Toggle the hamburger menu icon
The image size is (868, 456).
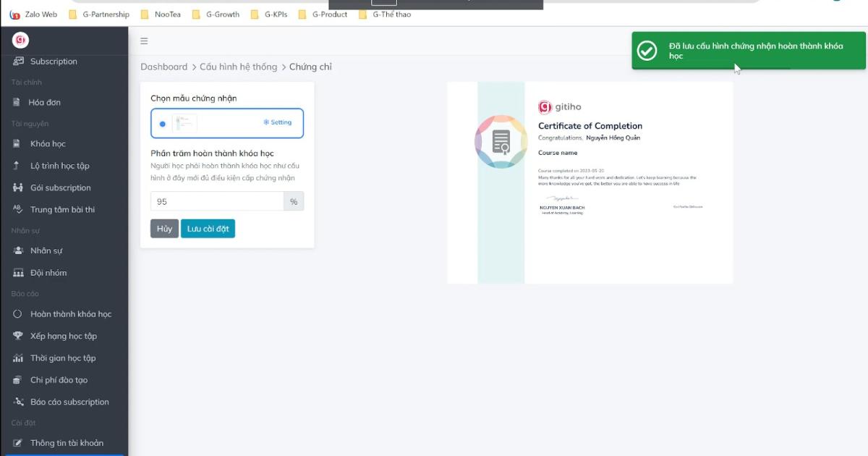[x=144, y=41]
